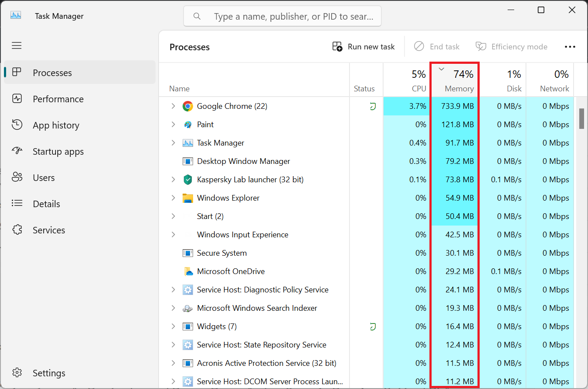Click the Acronis Active Protection Service icon
This screenshot has height=389, width=588.
(x=188, y=363)
